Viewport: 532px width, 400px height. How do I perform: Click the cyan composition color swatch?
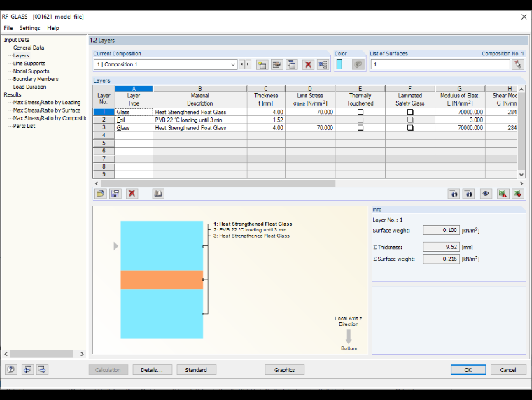339,64
